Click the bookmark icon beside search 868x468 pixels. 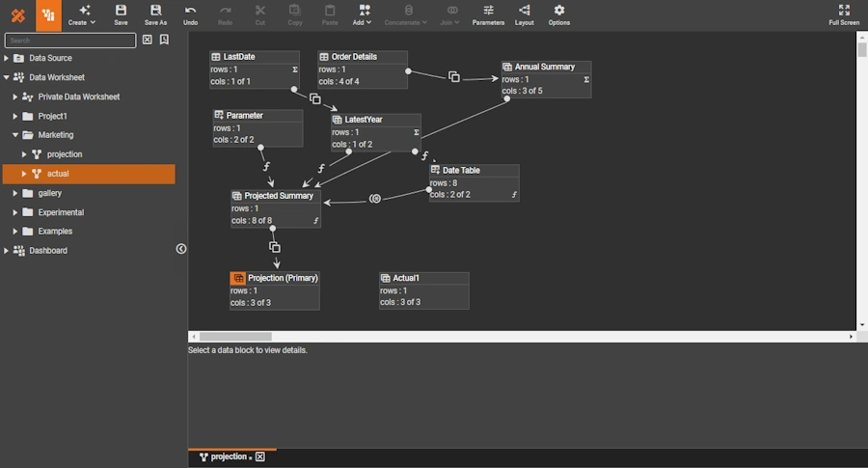click(164, 41)
